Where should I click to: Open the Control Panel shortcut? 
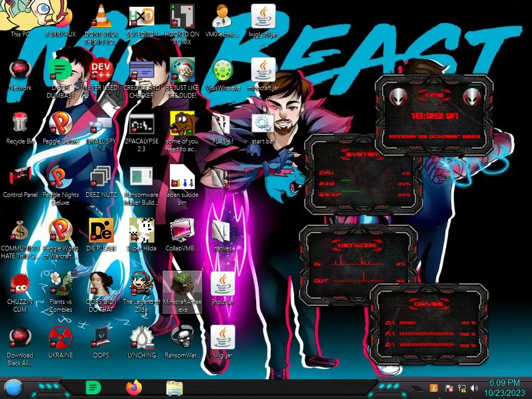pyautogui.click(x=20, y=182)
